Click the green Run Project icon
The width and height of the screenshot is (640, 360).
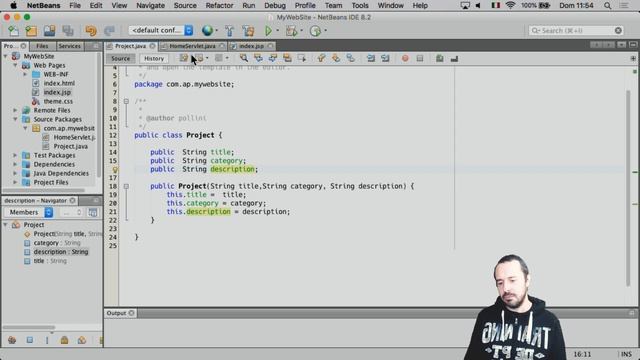click(268, 31)
